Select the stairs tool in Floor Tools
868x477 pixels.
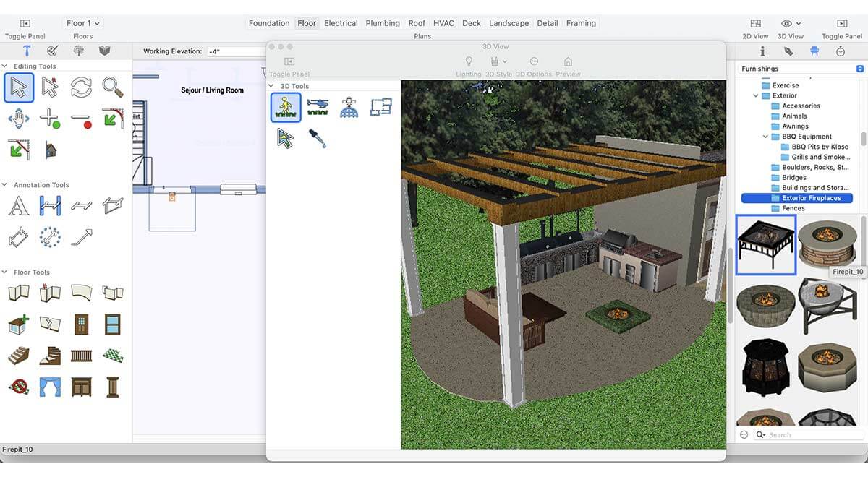[x=19, y=355]
